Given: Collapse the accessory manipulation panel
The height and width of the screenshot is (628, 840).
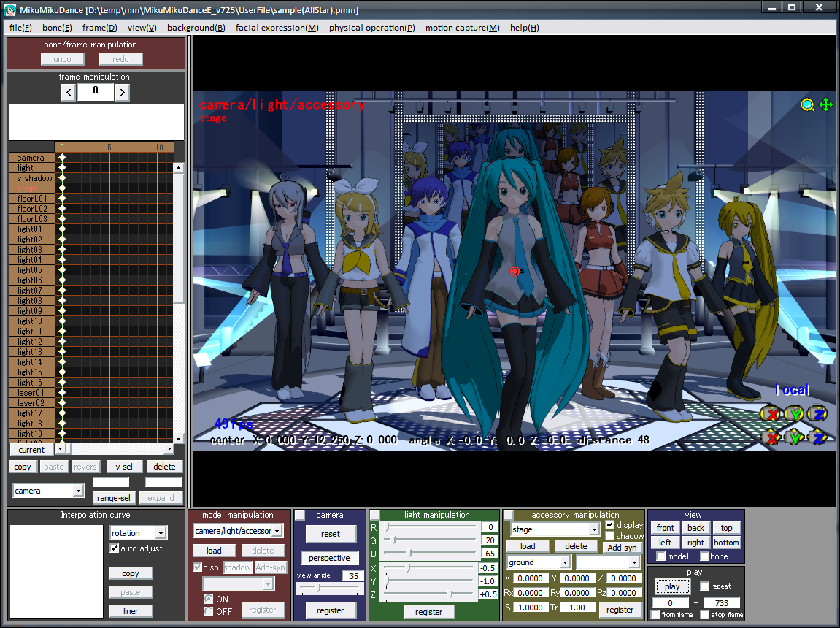Looking at the screenshot, I should tap(509, 516).
